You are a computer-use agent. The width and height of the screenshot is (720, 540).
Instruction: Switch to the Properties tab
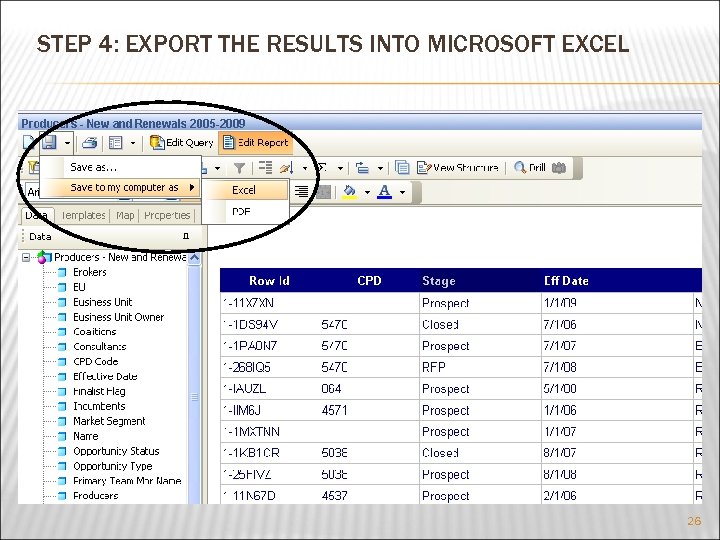[167, 215]
